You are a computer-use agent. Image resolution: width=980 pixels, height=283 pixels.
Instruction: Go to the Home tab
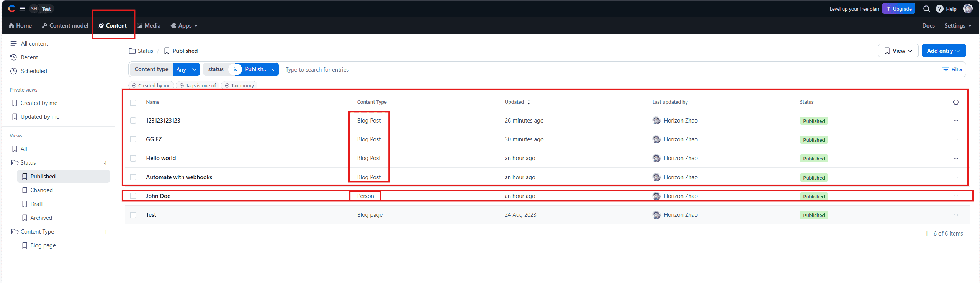pyautogui.click(x=20, y=26)
